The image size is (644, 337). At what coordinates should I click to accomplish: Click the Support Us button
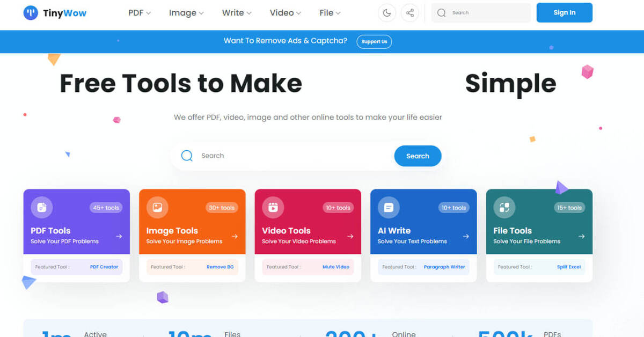pyautogui.click(x=374, y=41)
